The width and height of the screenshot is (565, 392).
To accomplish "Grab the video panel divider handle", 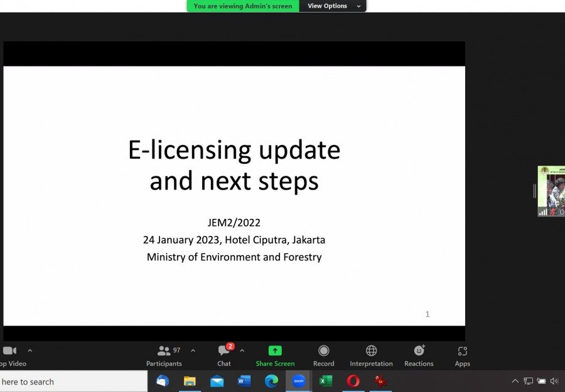I will tap(535, 191).
